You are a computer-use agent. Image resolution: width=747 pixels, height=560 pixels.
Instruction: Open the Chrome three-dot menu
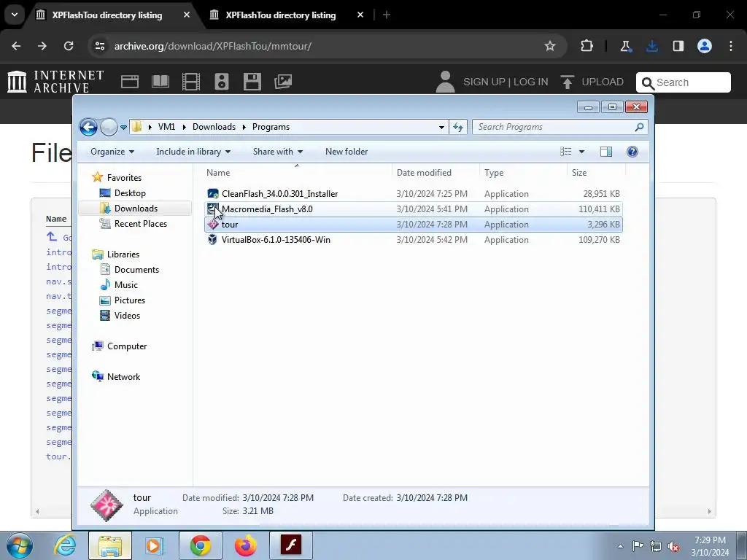[731, 46]
